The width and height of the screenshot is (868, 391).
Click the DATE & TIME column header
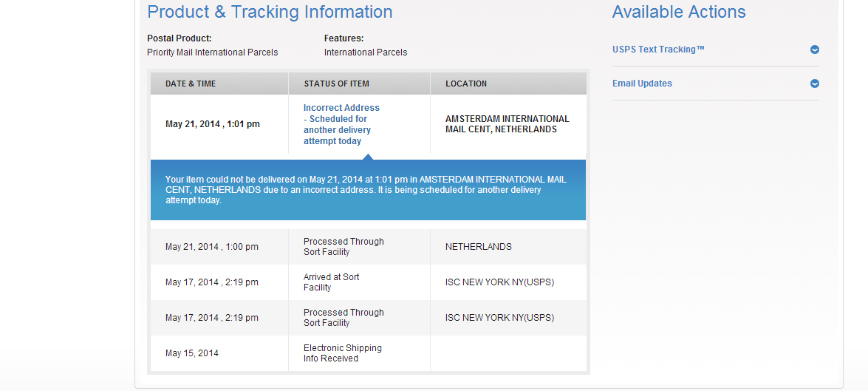click(x=191, y=84)
